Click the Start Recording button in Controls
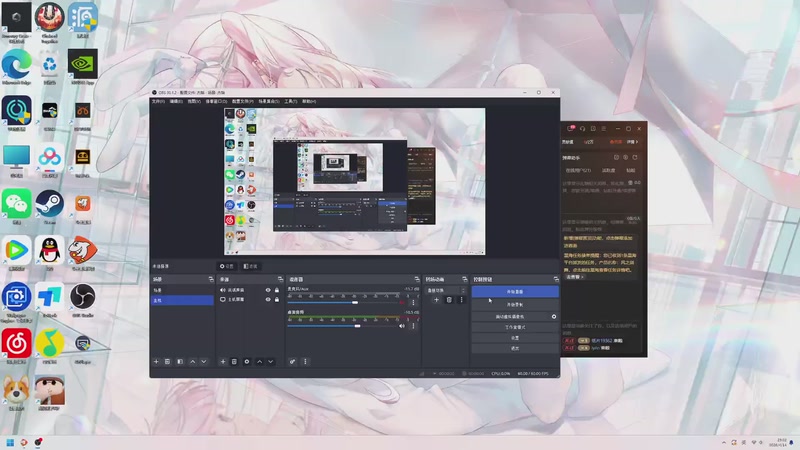800x450 pixels. coord(515,305)
